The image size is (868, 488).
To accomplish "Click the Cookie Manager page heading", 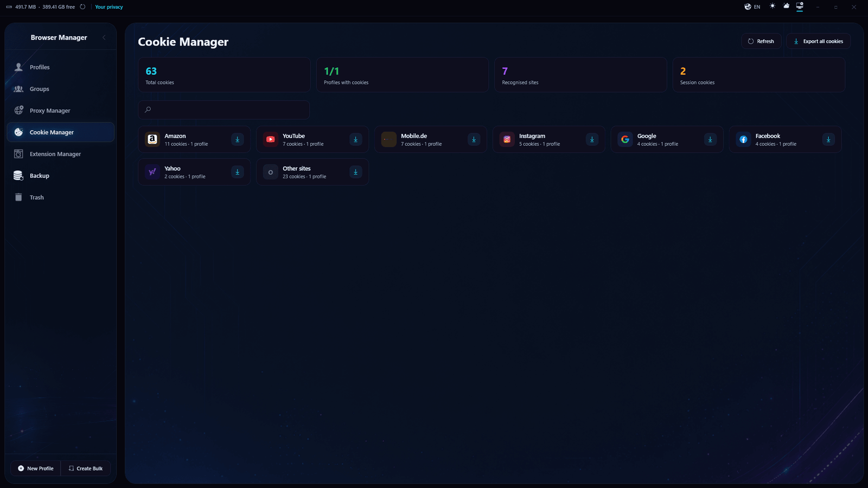I will click(183, 42).
